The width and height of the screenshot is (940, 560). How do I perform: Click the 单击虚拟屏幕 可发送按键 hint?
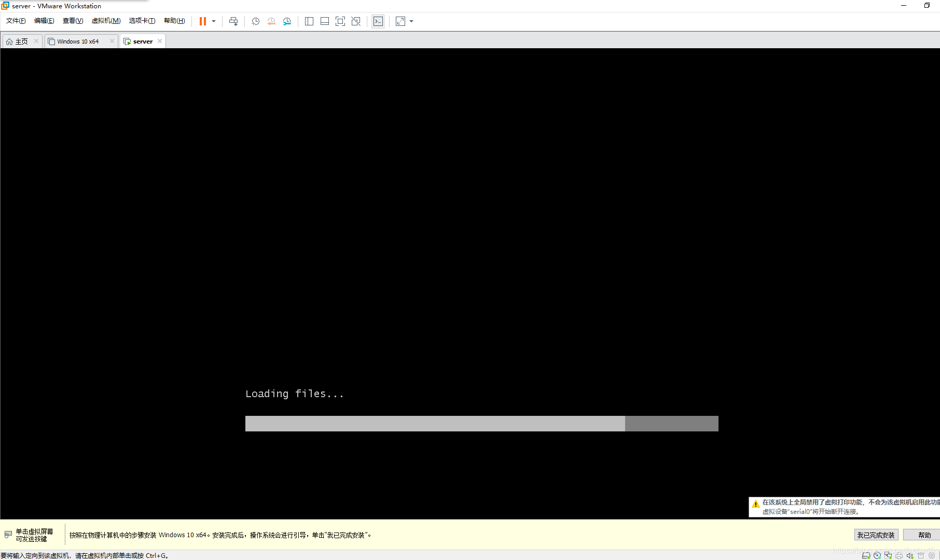[34, 535]
